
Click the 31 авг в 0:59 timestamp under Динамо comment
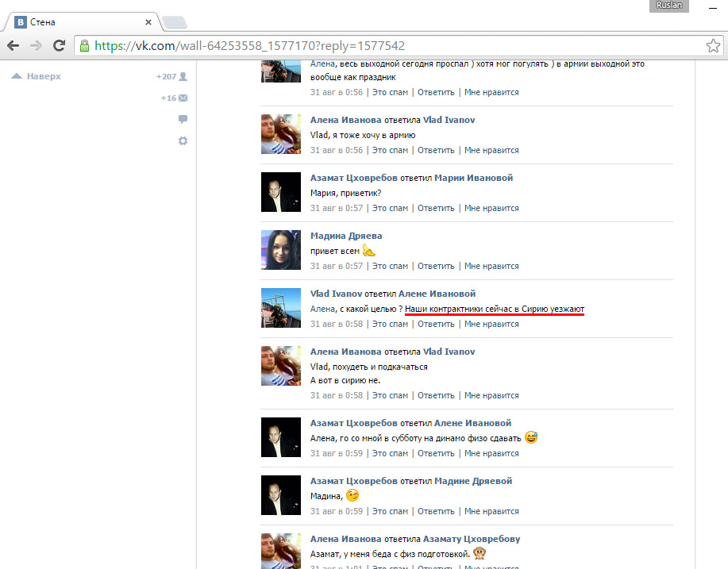point(337,453)
